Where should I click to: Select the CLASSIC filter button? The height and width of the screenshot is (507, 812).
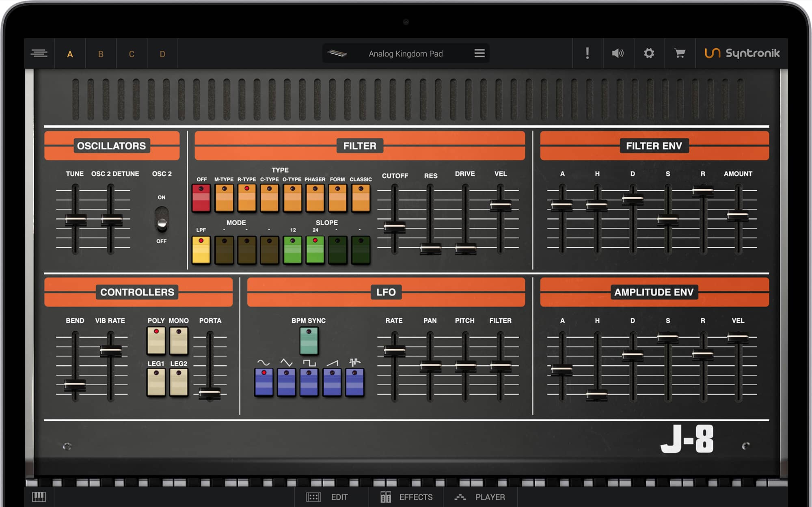tap(361, 198)
